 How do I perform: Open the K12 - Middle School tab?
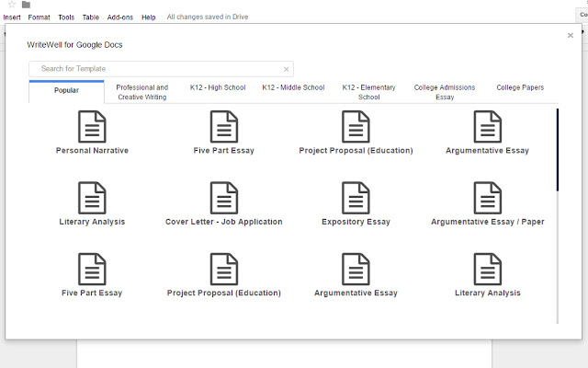(293, 87)
